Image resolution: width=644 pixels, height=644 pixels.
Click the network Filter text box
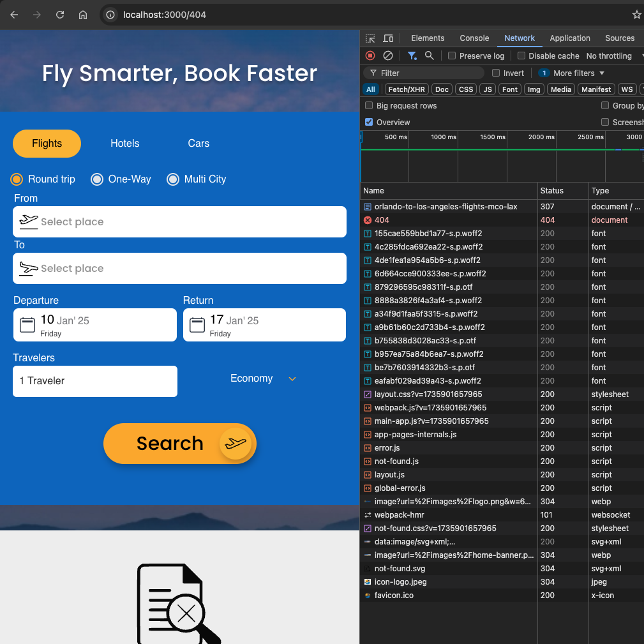(x=424, y=73)
